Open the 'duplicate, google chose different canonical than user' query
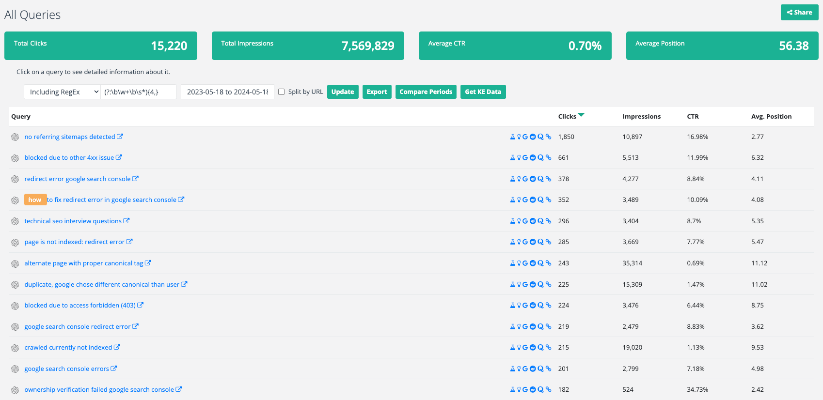This screenshot has height=400, width=823. [x=101, y=284]
